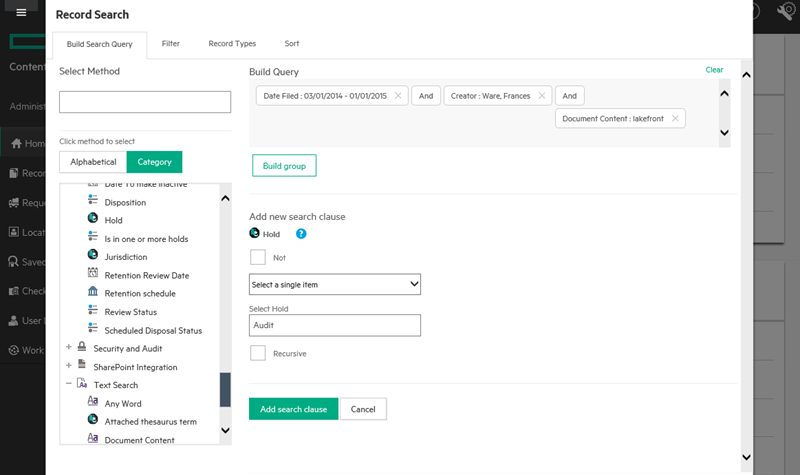The image size is (800, 475).
Task: Click the blue help icon beside Hold
Action: pos(301,234)
